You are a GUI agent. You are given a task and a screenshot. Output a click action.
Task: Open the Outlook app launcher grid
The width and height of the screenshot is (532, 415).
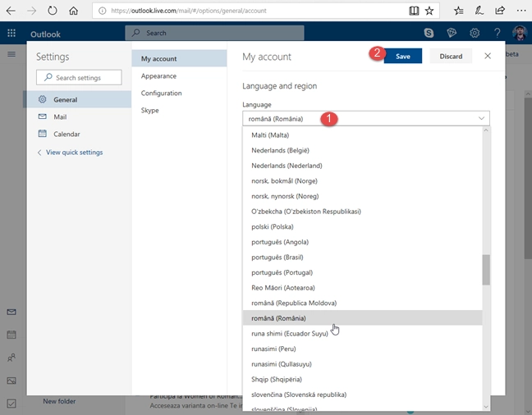(11, 33)
